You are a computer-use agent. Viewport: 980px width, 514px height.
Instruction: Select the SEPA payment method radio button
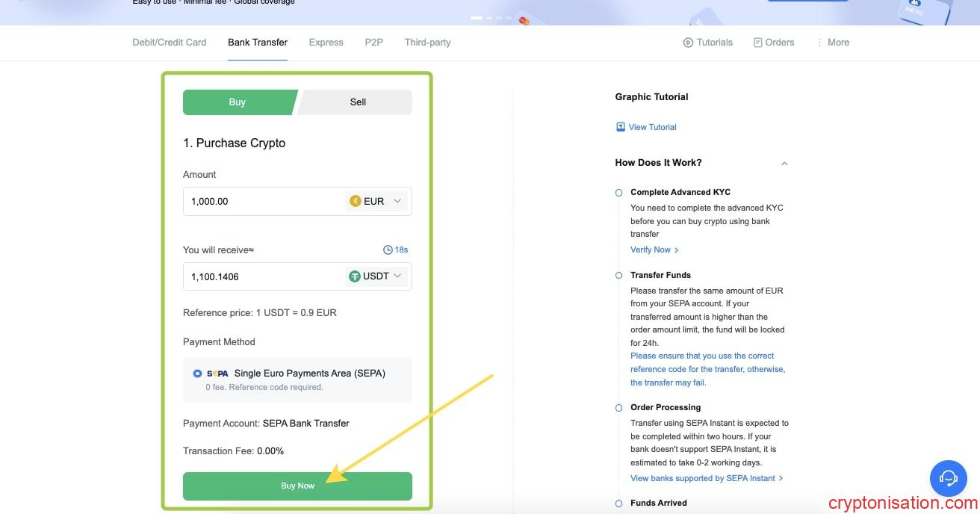pos(197,374)
